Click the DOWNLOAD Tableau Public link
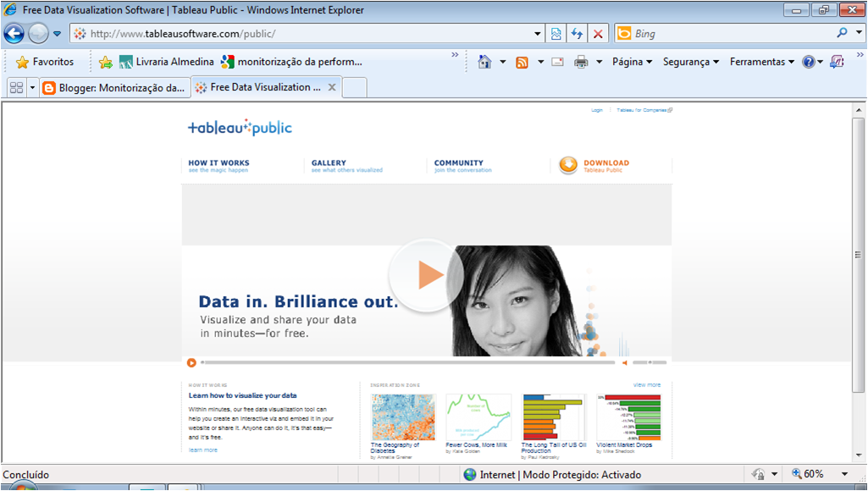Viewport: 868px width, 491px height. click(x=606, y=166)
